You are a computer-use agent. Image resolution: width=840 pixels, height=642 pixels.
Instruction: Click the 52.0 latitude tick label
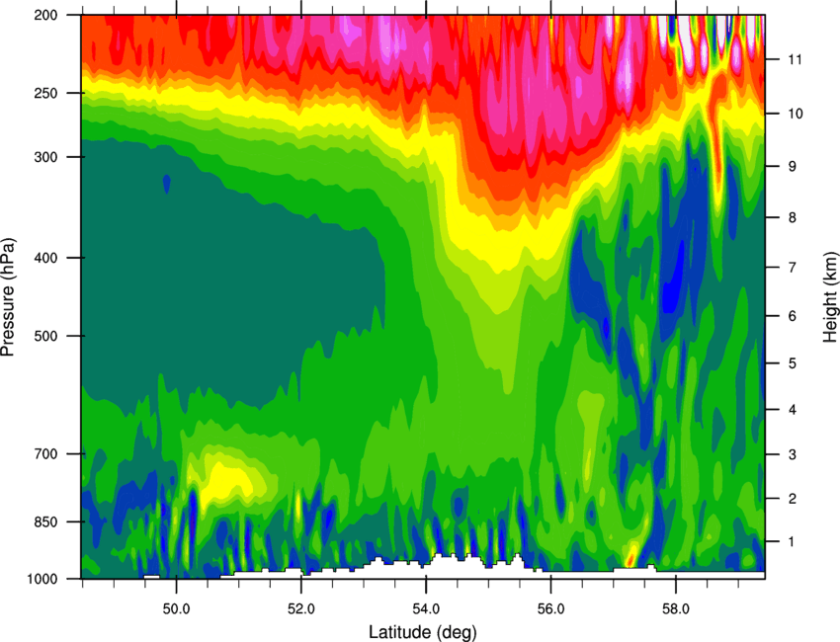tap(301, 608)
